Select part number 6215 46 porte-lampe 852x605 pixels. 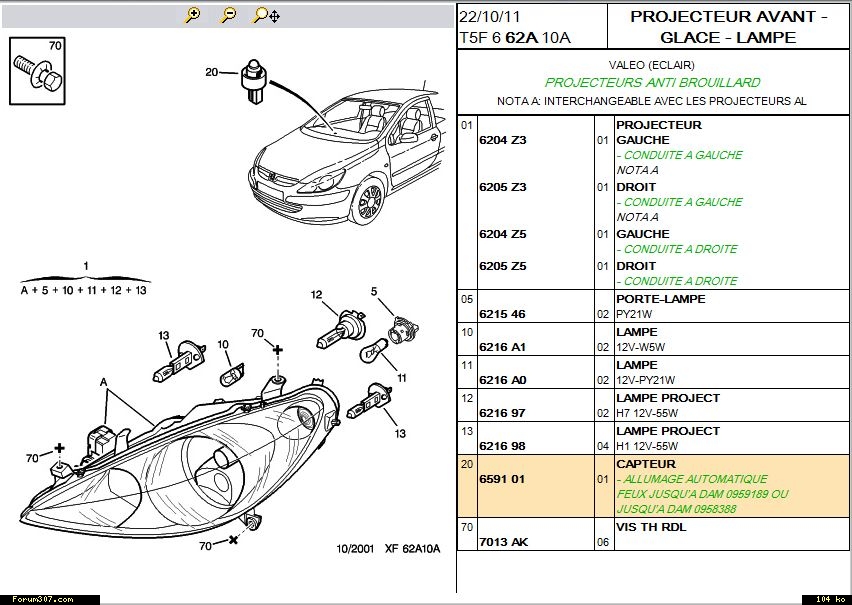pyautogui.click(x=503, y=314)
